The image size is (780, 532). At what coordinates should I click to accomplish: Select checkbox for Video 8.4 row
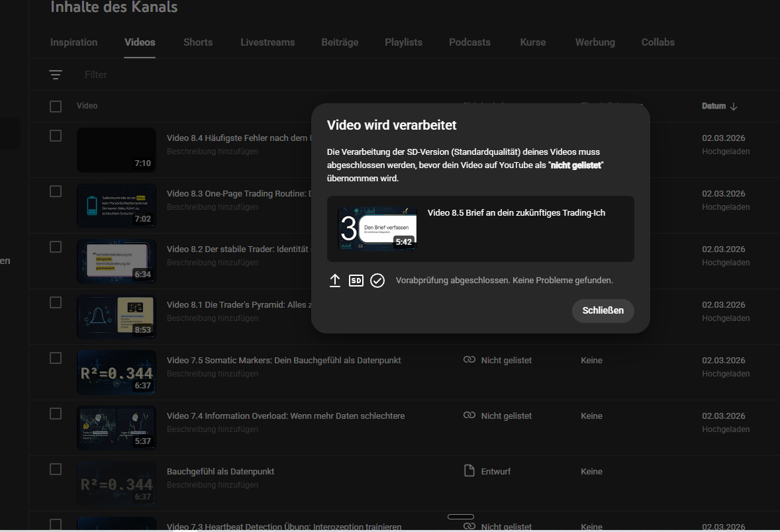(56, 136)
